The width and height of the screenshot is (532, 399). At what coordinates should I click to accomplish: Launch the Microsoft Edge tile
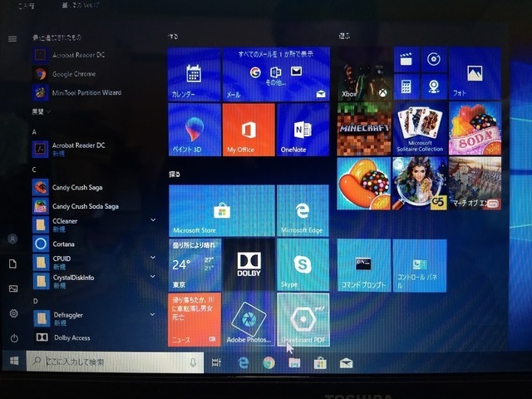pos(303,210)
